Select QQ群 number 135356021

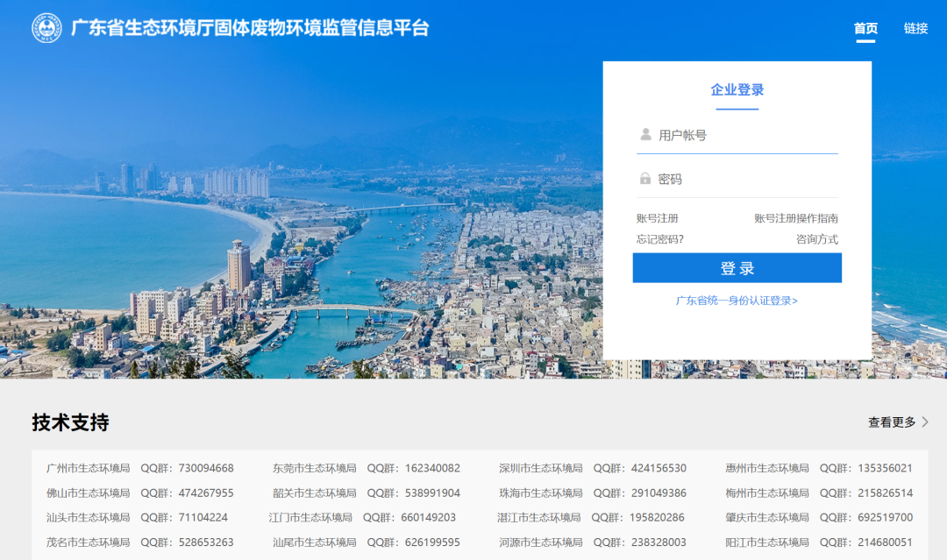pos(885,468)
